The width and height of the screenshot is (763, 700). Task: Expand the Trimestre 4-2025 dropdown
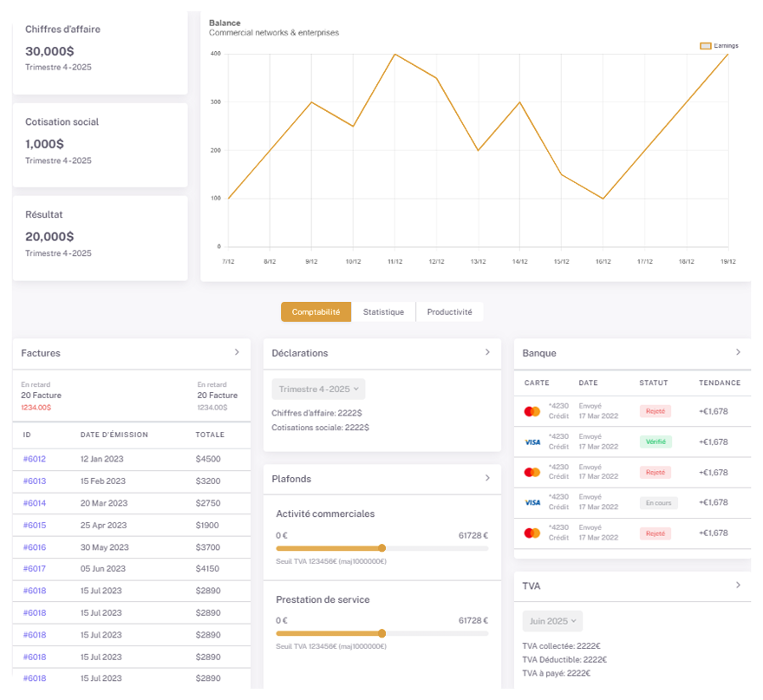(x=318, y=389)
